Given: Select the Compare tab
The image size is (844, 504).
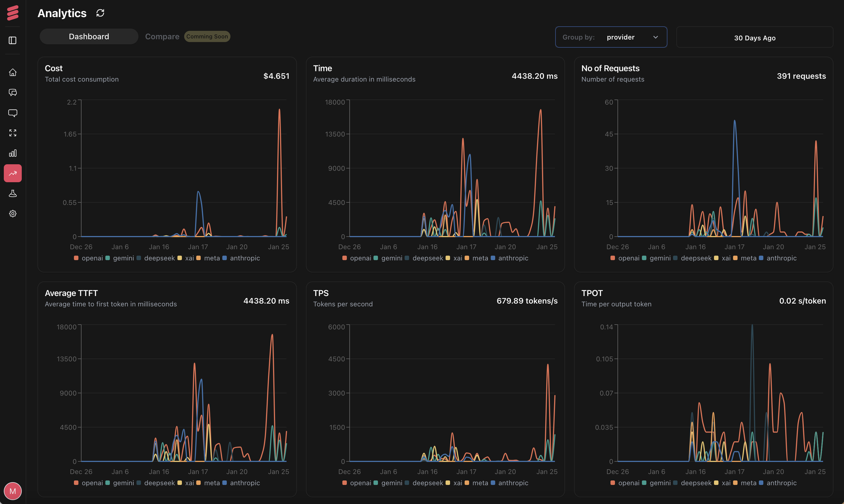Looking at the screenshot, I should coord(162,36).
